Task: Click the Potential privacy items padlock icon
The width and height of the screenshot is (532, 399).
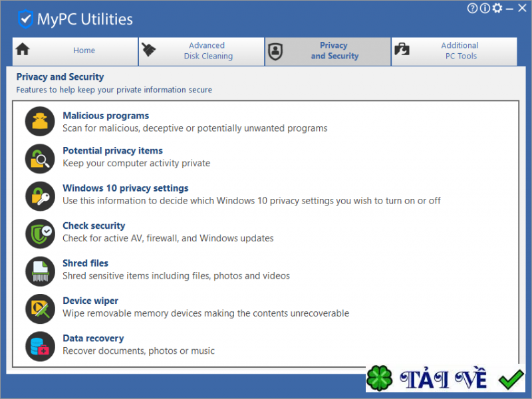Action: click(x=40, y=159)
